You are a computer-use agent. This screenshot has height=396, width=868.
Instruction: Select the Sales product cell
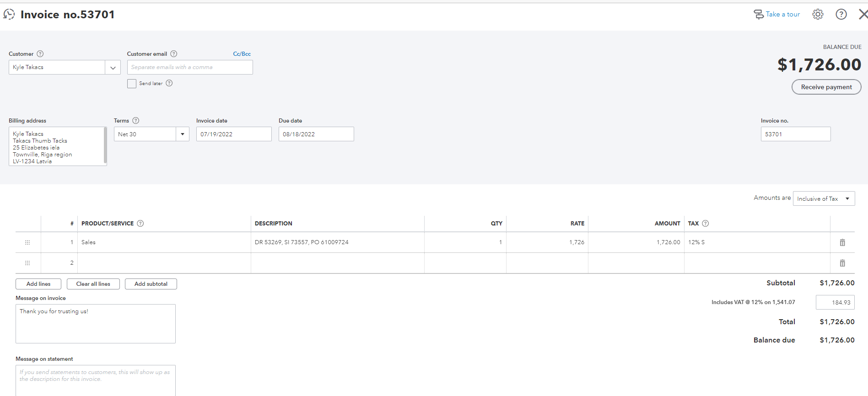point(164,242)
